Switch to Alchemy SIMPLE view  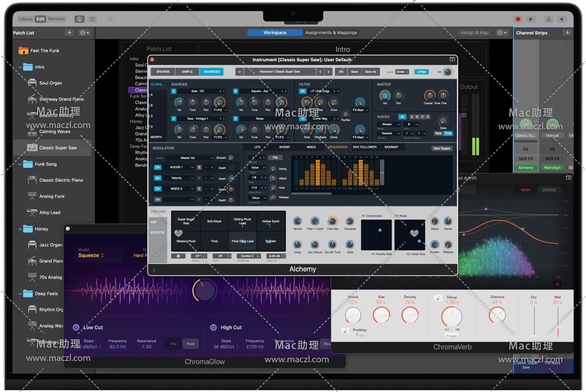187,72
